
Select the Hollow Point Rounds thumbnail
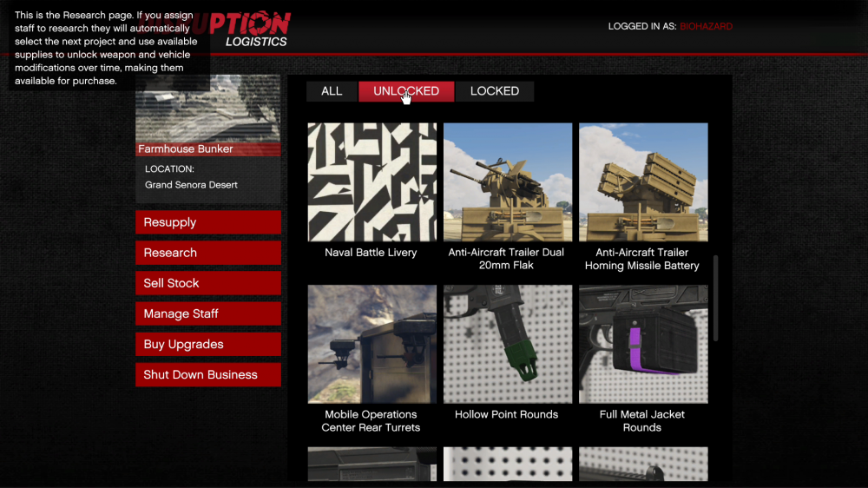(508, 344)
